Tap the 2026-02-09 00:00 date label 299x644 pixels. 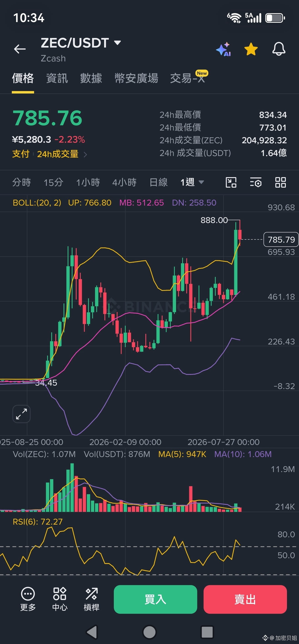click(125, 442)
